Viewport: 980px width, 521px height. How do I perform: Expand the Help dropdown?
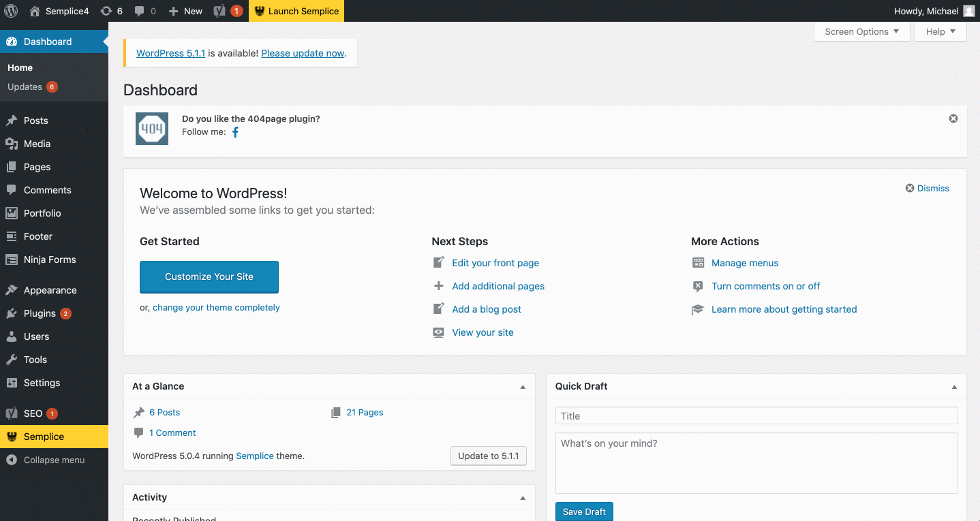(940, 31)
